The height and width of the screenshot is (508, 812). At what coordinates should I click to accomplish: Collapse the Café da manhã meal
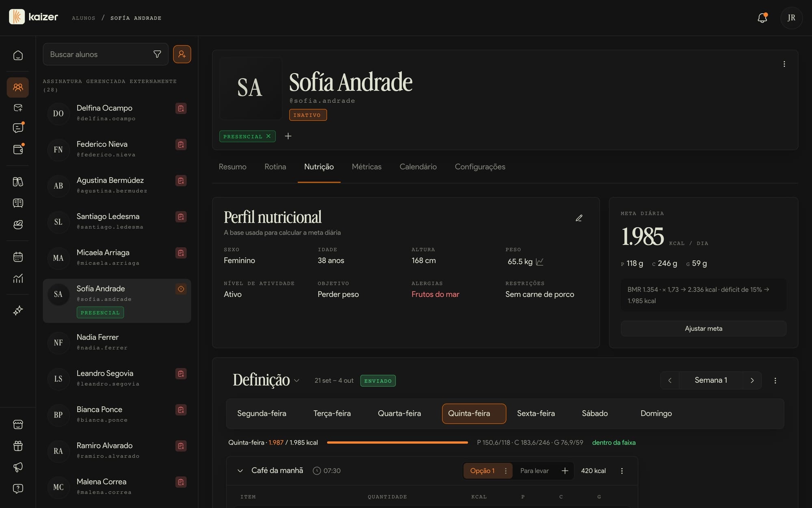[240, 471]
